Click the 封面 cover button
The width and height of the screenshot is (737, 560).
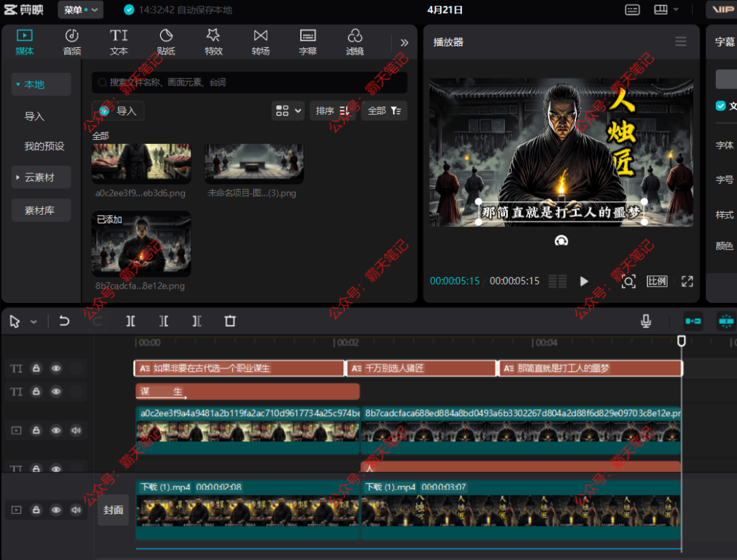coord(113,510)
